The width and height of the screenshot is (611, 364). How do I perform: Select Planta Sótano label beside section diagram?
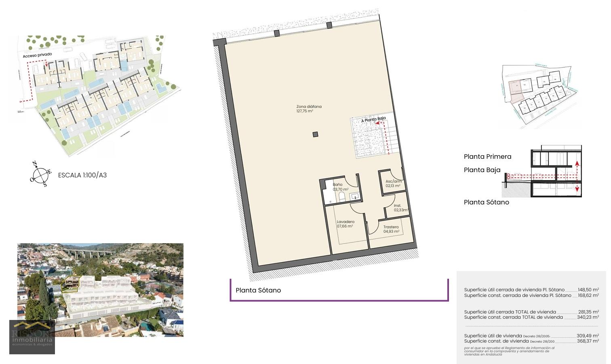[486, 202]
